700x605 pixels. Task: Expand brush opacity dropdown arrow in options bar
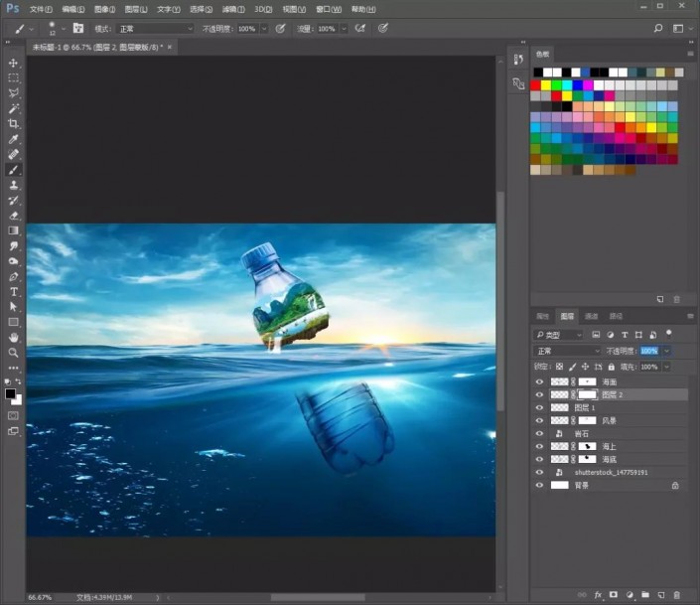(x=264, y=29)
